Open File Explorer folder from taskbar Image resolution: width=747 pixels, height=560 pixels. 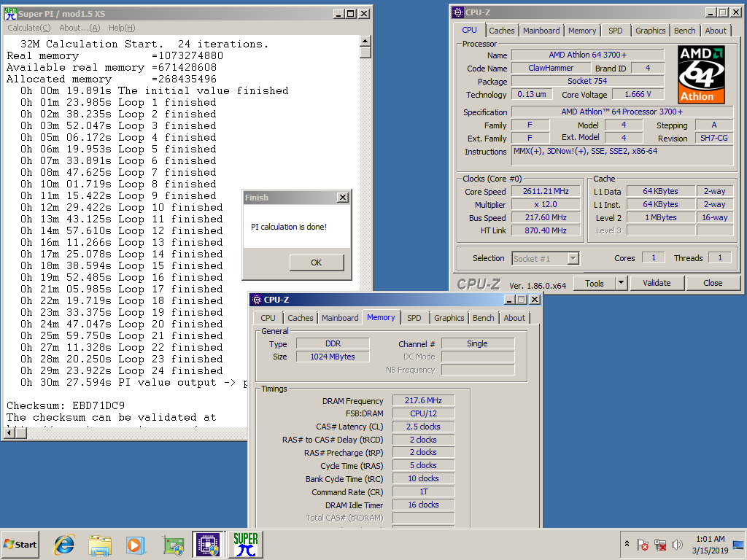pyautogui.click(x=99, y=545)
